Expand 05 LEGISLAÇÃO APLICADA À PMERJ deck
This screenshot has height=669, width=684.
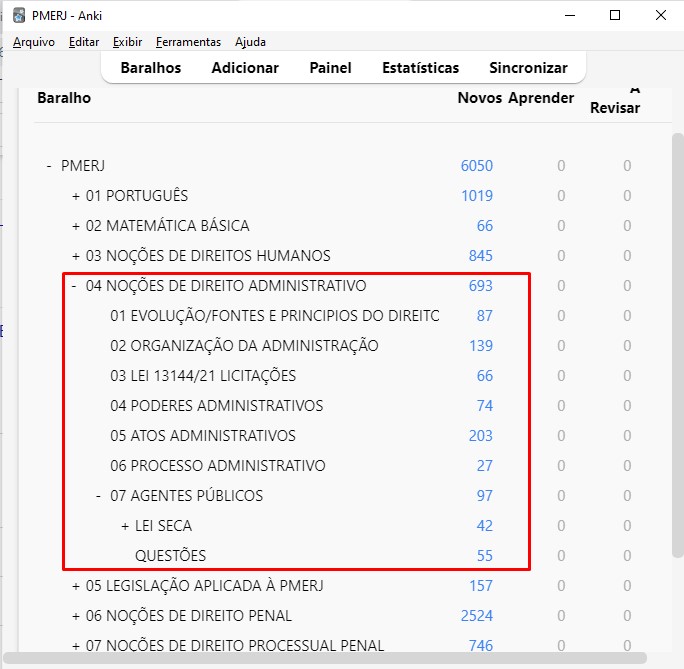[x=76, y=586]
